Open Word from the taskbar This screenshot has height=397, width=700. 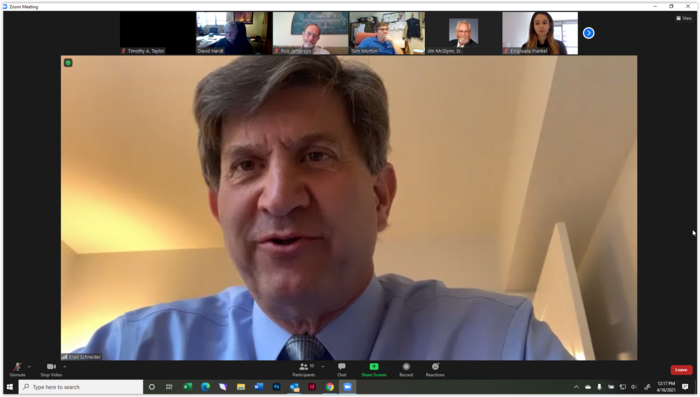(x=259, y=387)
